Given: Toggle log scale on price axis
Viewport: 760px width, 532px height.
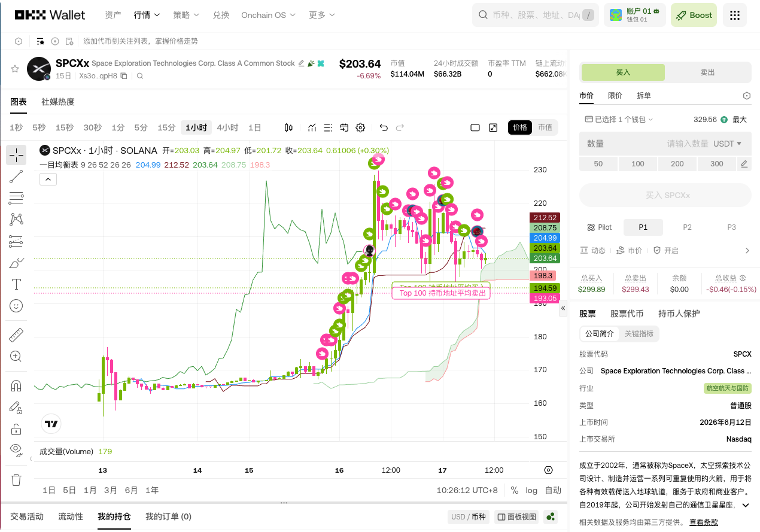Looking at the screenshot, I should (531, 490).
